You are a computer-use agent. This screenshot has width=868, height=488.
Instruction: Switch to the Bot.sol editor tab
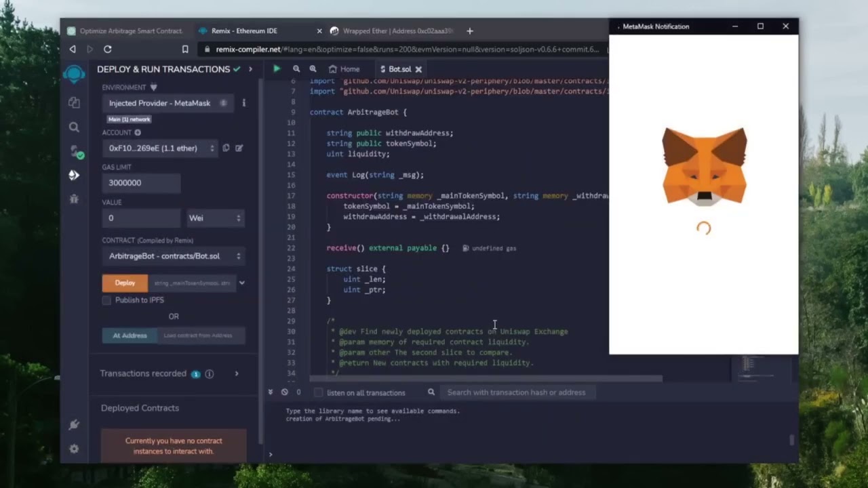(399, 69)
